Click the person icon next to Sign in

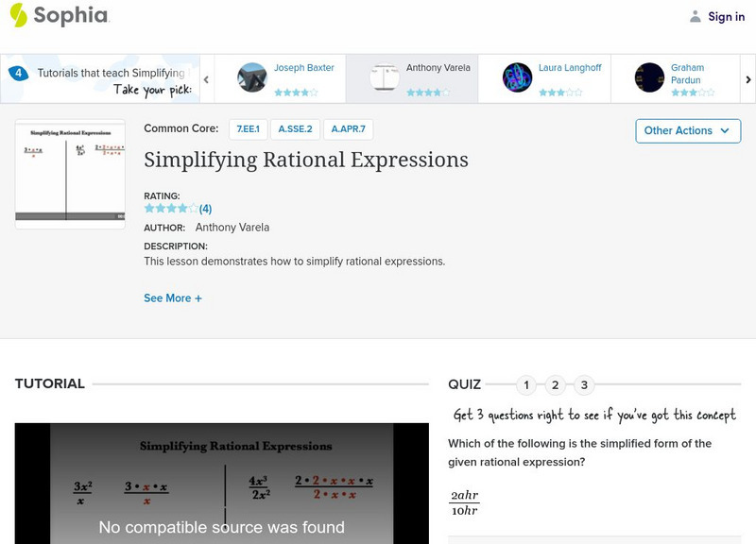694,15
